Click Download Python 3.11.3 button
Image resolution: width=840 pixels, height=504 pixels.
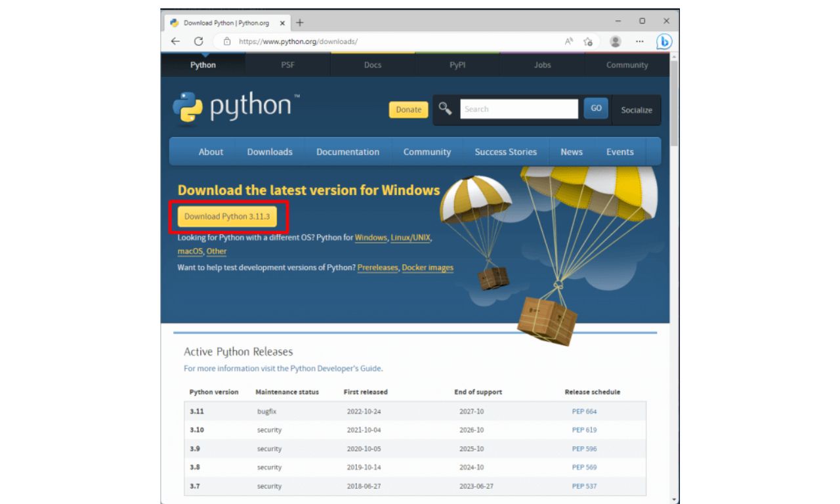tap(227, 217)
